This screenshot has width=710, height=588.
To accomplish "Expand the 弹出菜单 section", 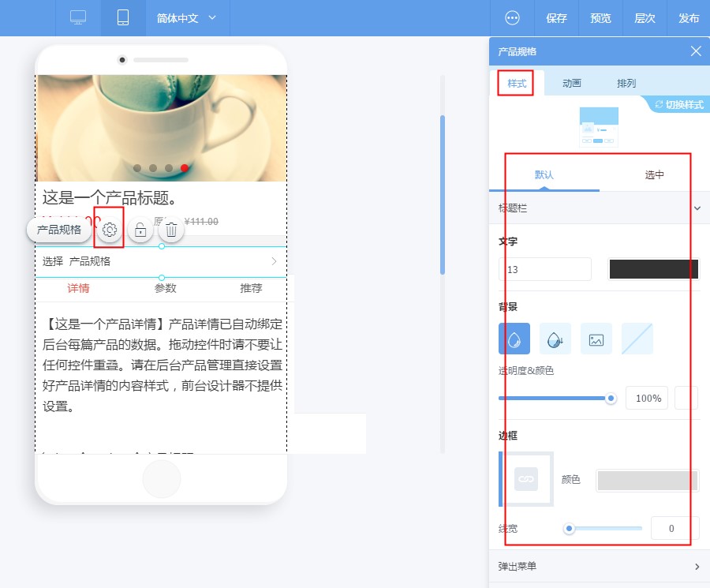I will [x=600, y=566].
